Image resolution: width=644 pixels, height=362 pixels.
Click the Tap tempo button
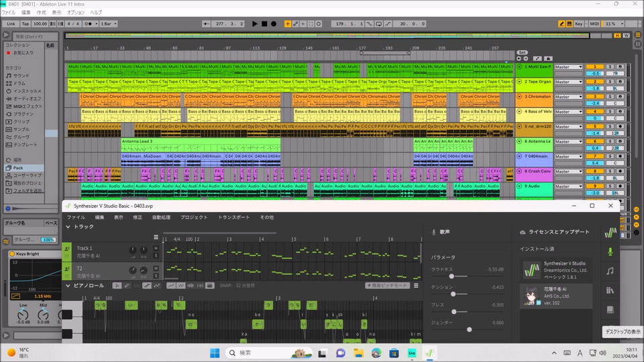tap(25, 23)
